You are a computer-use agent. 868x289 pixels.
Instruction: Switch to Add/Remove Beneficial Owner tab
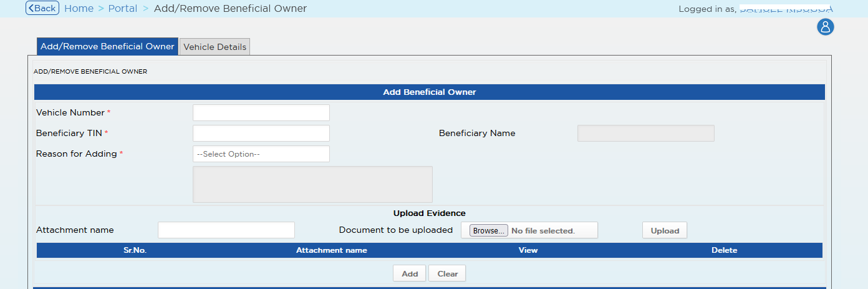pos(107,46)
